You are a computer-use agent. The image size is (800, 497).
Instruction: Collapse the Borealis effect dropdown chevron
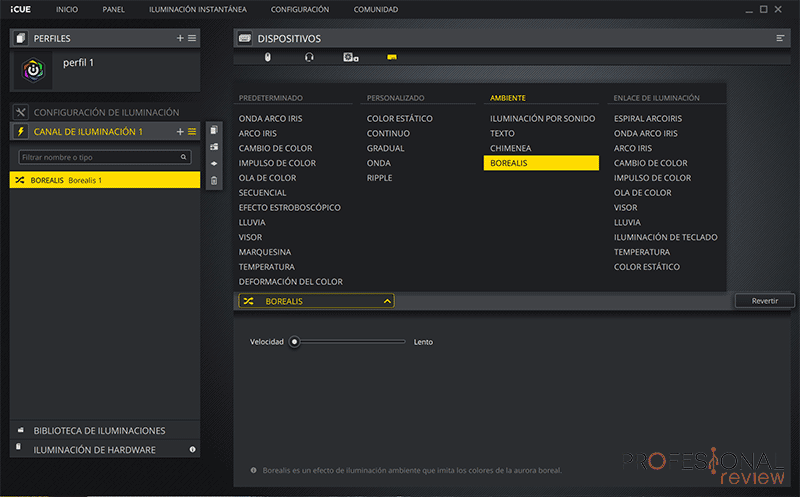(x=387, y=301)
